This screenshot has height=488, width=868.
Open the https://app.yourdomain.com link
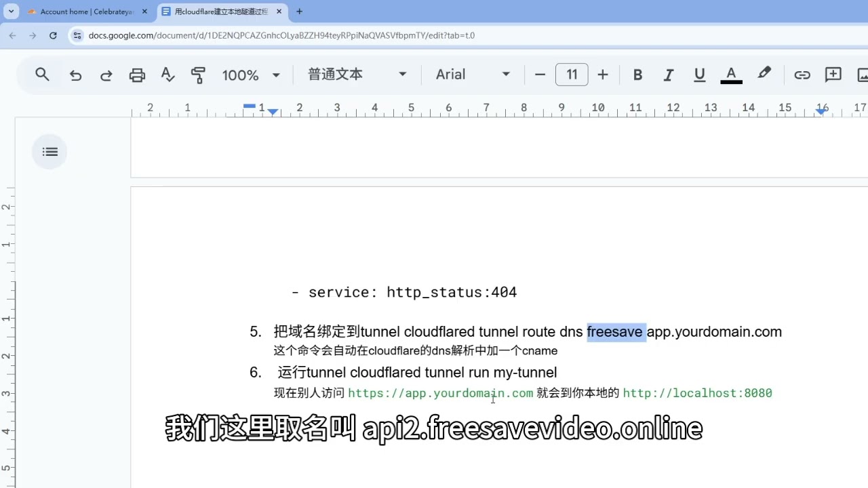[440, 393]
